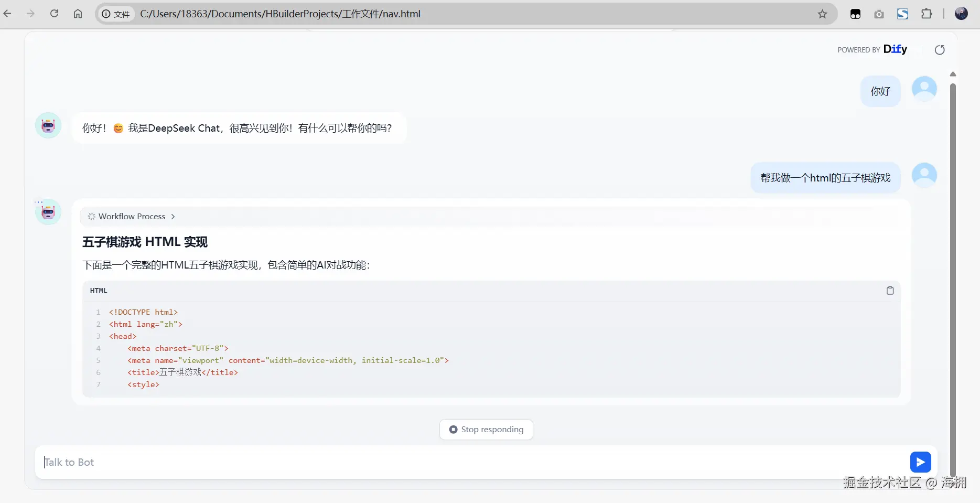Click the user avatar beside the 你好 message

(924, 89)
